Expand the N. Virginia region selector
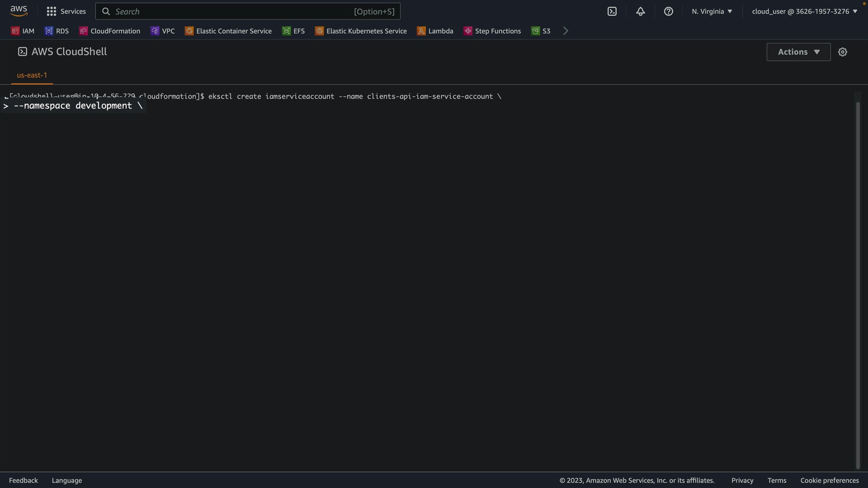This screenshot has height=488, width=868. coord(712,11)
